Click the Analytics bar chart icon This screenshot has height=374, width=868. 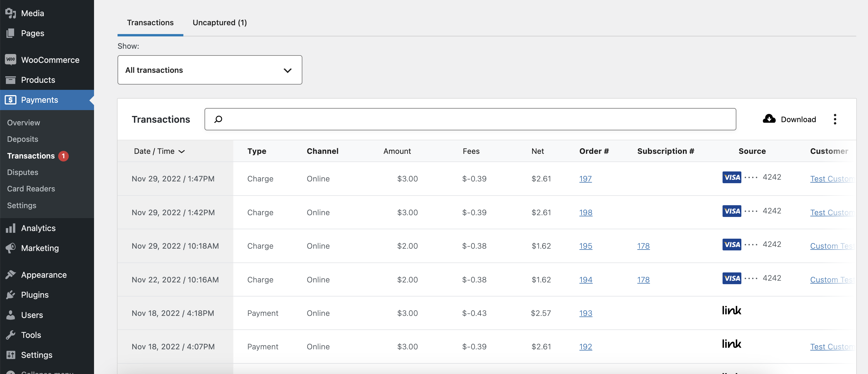[x=11, y=228]
